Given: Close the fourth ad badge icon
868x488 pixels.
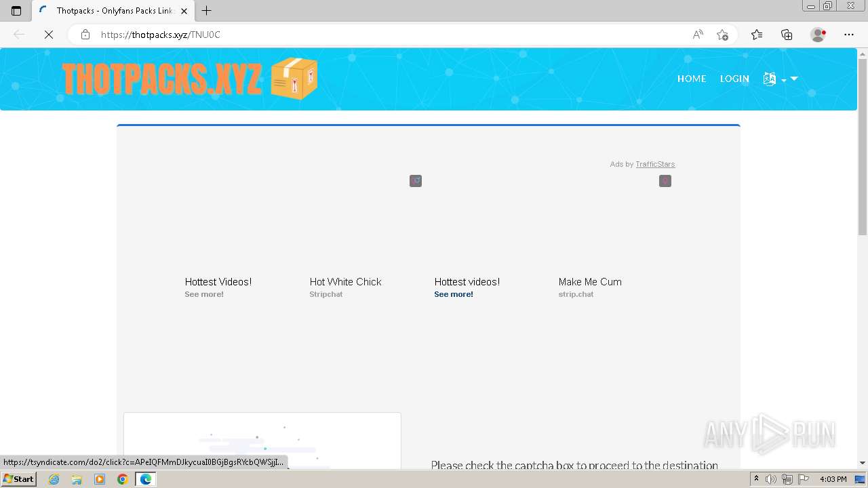Looking at the screenshot, I should (665, 181).
